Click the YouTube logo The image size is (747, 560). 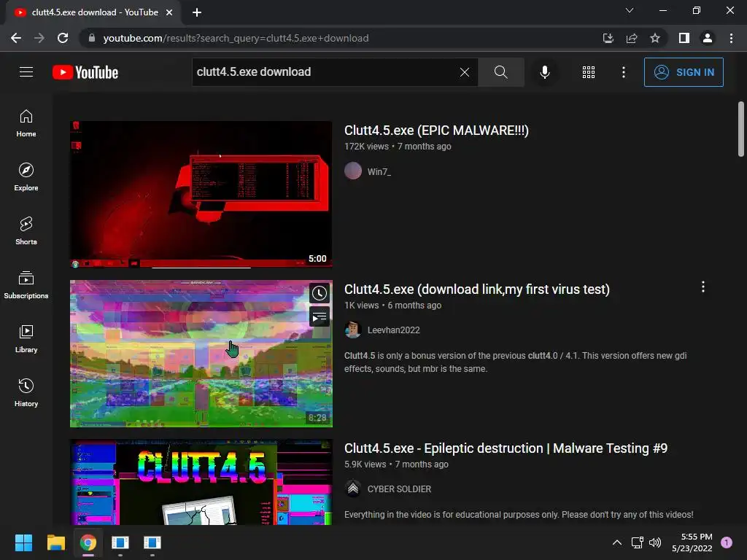[x=85, y=72]
